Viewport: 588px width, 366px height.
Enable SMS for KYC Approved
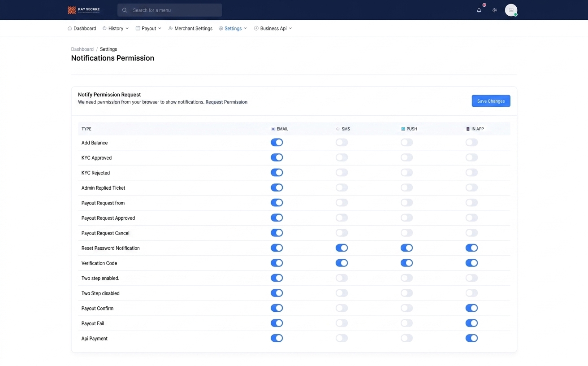[x=342, y=157]
